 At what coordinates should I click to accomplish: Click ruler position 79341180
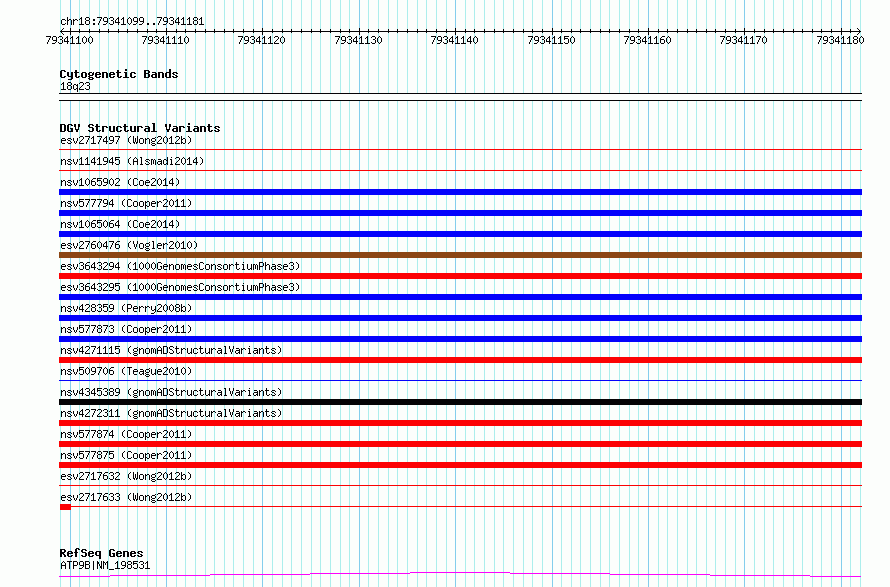coord(840,40)
